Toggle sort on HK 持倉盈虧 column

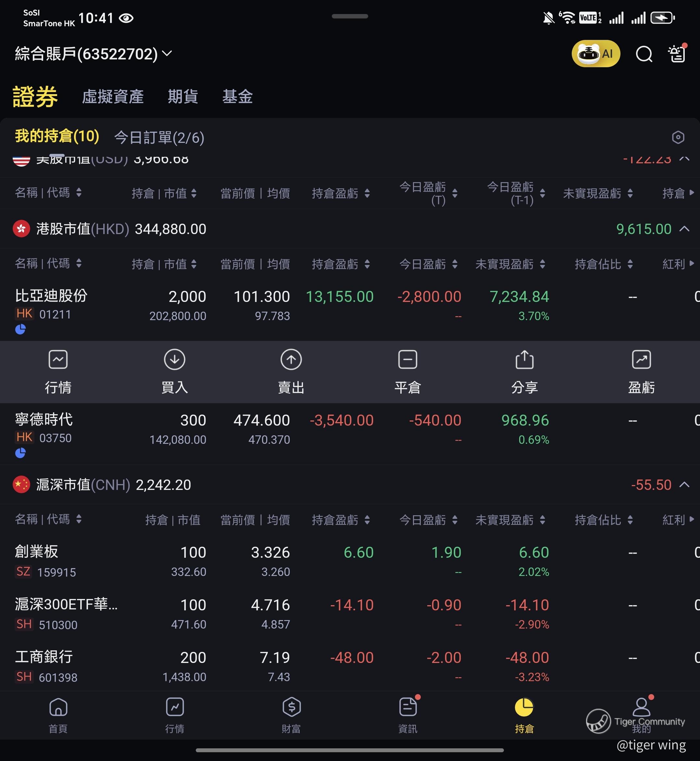(x=340, y=264)
